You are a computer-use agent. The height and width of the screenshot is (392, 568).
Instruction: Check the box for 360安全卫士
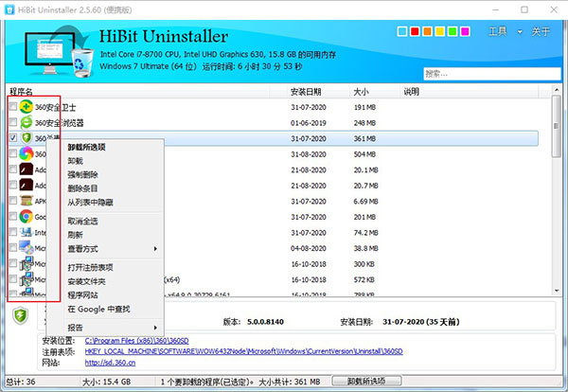click(13, 106)
